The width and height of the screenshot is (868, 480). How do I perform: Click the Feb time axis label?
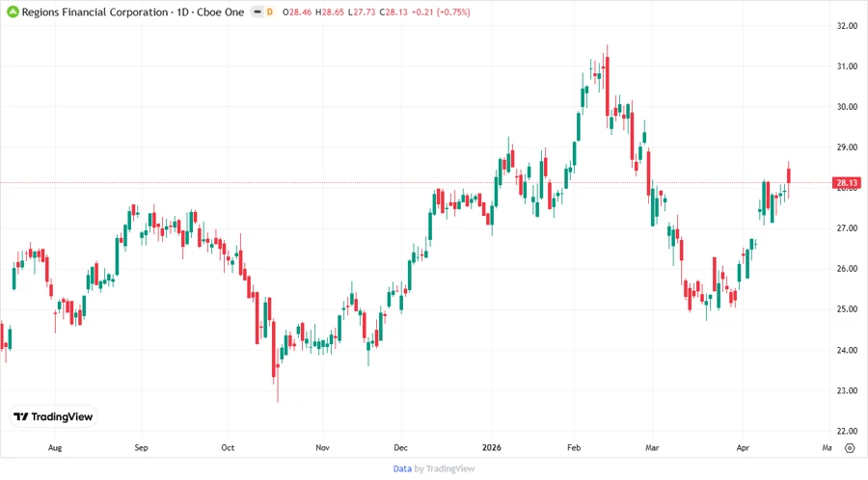[574, 447]
